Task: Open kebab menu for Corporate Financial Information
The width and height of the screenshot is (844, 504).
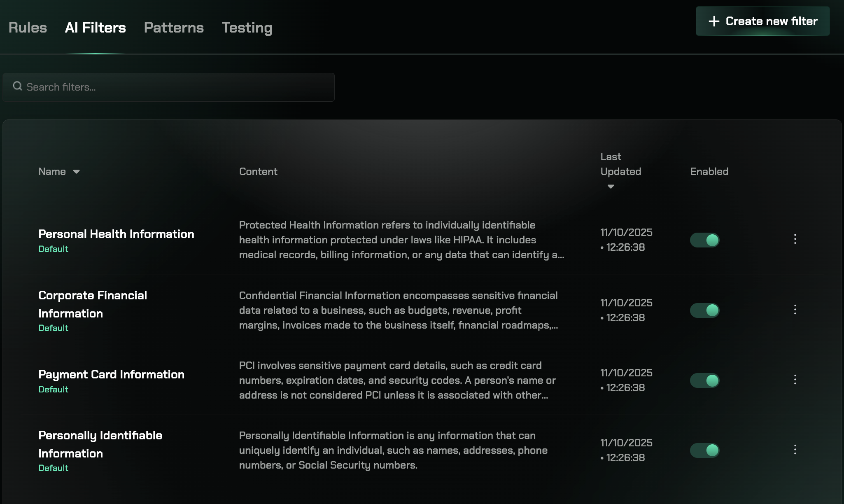Action: (795, 310)
